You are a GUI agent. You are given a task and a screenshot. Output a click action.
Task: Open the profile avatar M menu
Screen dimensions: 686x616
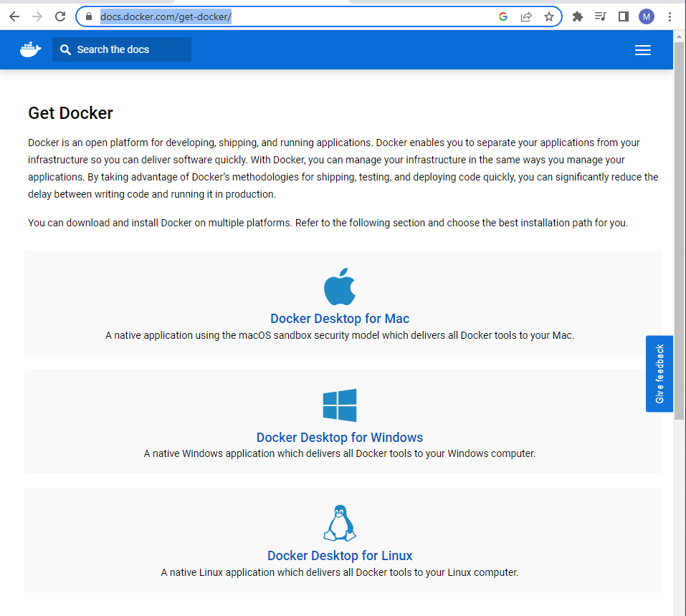647,16
